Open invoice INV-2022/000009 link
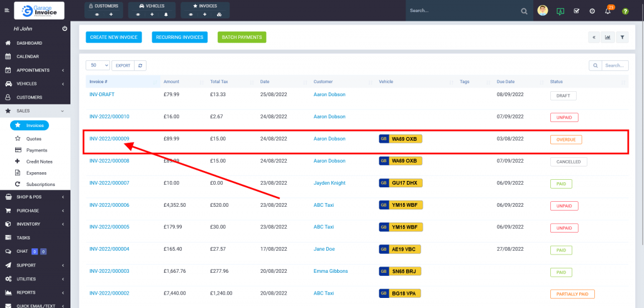The image size is (644, 308). (x=109, y=139)
